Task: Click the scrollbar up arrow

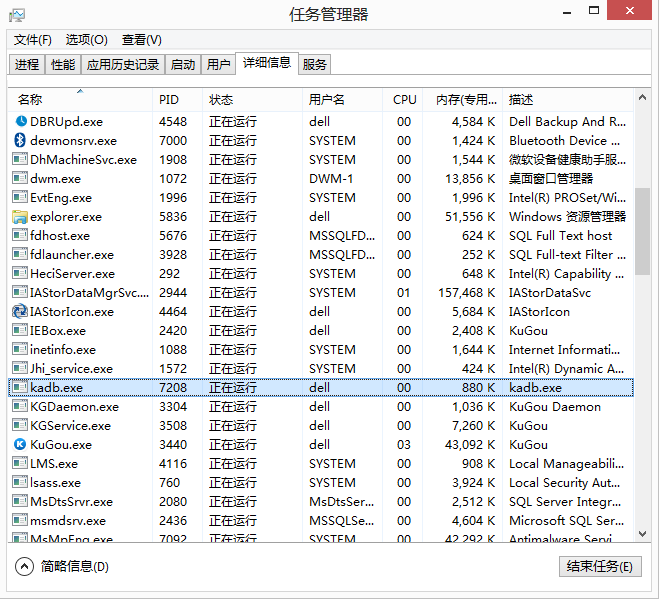Action: coord(642,98)
